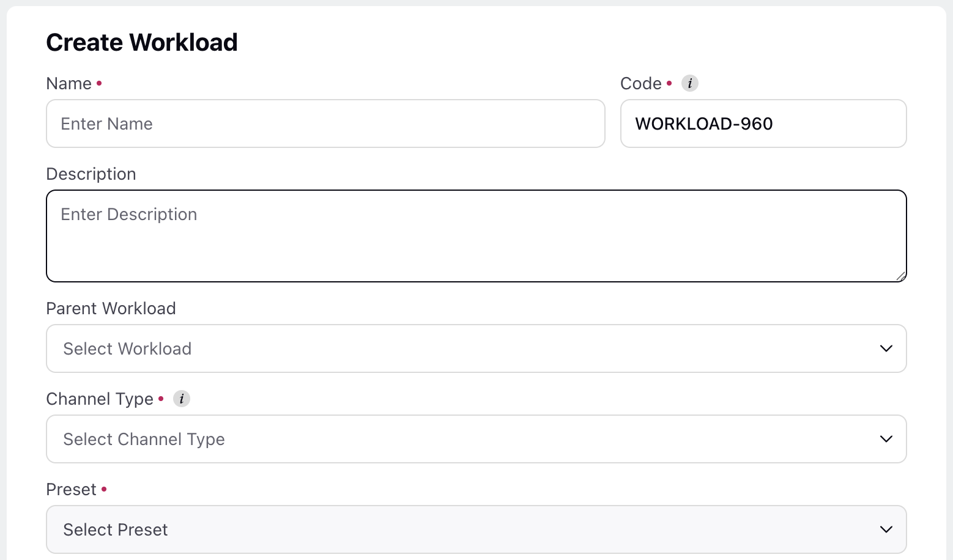Image resolution: width=953 pixels, height=560 pixels.
Task: Click the chevron arrow in the Parent Workload field
Action: coord(886,348)
